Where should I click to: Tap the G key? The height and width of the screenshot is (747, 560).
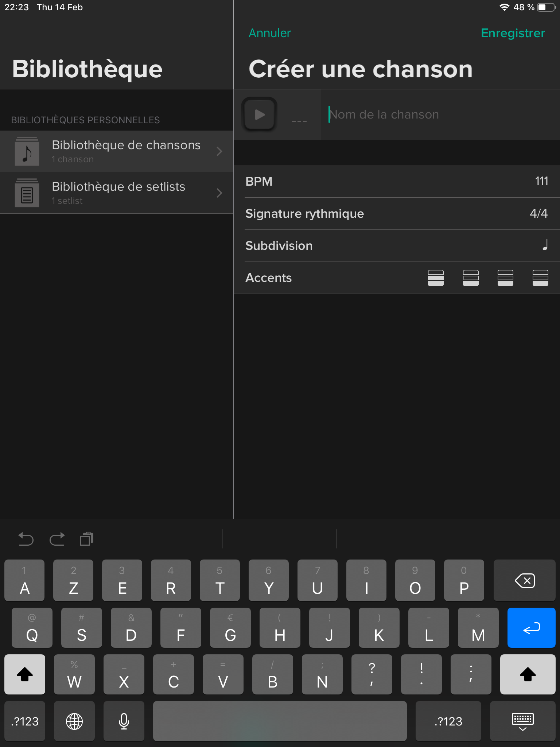pyautogui.click(x=230, y=628)
